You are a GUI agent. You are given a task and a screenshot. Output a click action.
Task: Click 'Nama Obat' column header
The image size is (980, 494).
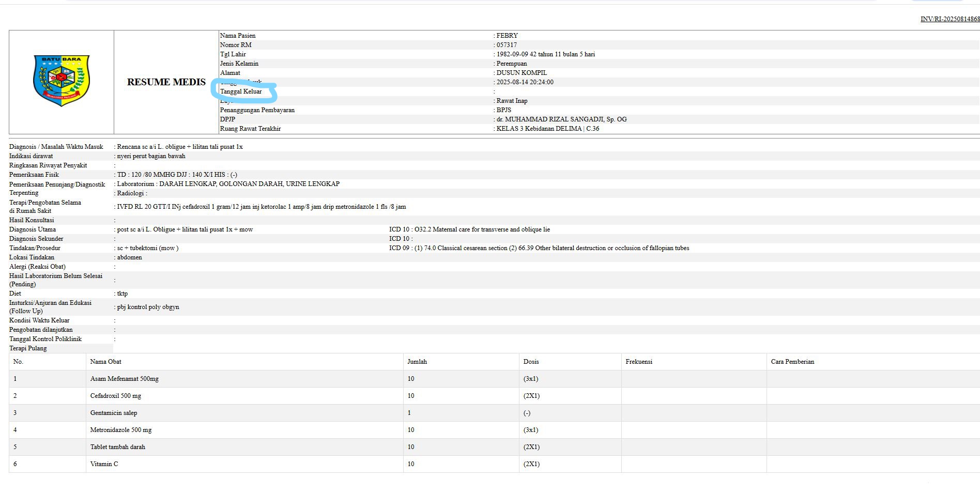(x=106, y=362)
